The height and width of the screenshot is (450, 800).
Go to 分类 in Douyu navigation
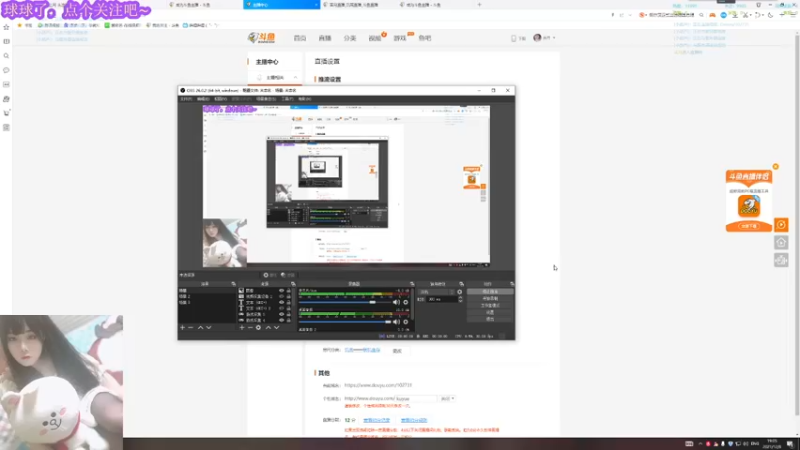coord(350,38)
